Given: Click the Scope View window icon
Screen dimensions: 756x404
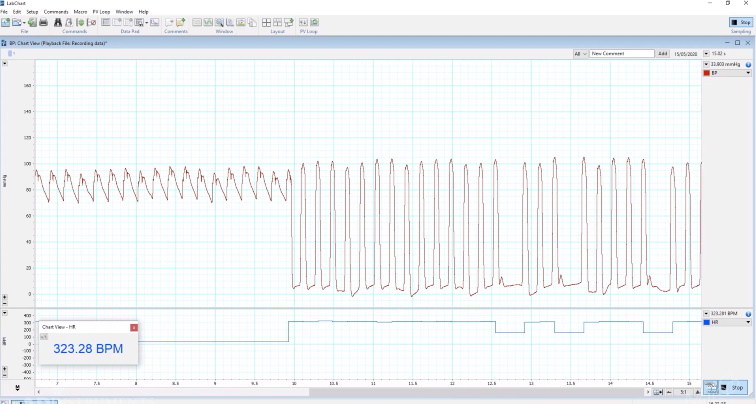Looking at the screenshot, I should (x=208, y=22).
